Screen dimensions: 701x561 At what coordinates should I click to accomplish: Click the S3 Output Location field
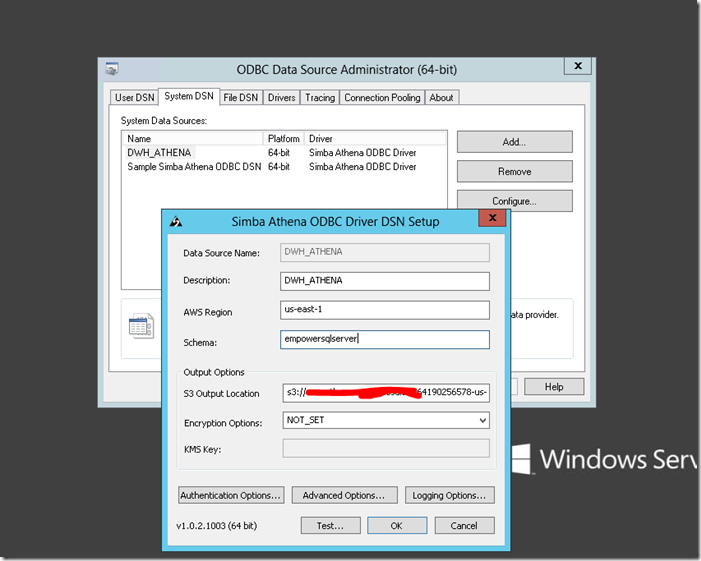(x=386, y=393)
